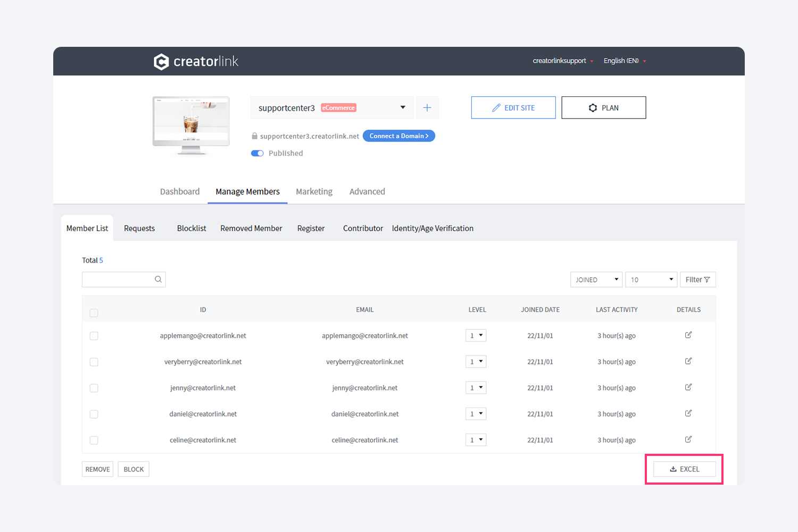
Task: Click Connect a Domain link
Action: point(398,136)
